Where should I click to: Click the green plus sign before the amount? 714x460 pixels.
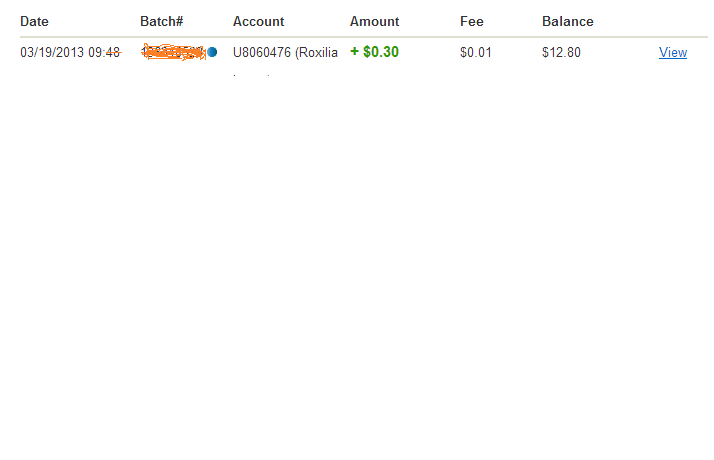click(354, 51)
